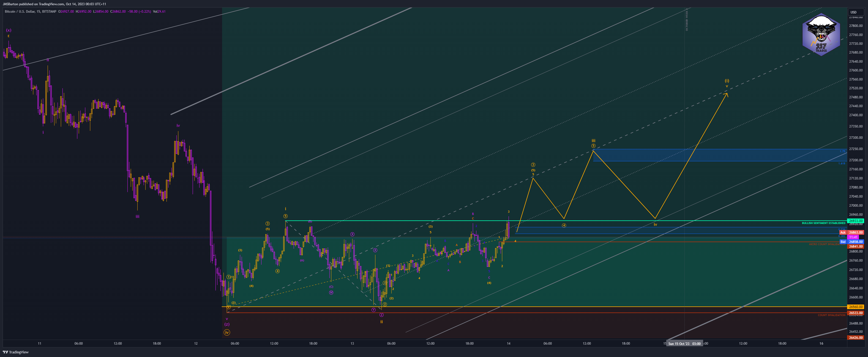
Task: Click the Sun 15 Oct '23 03:00 date marker
Action: [684, 344]
